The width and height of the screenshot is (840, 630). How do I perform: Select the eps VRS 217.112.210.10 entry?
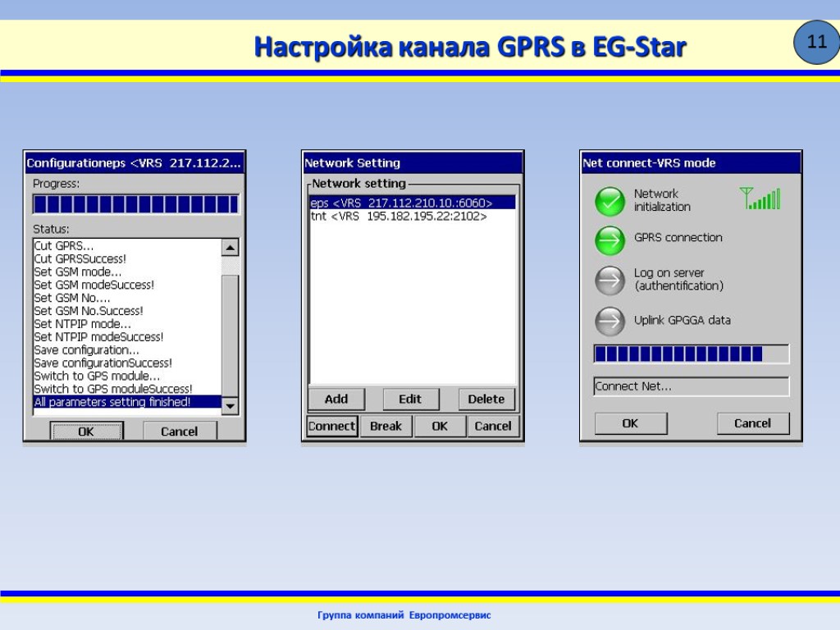click(x=413, y=203)
